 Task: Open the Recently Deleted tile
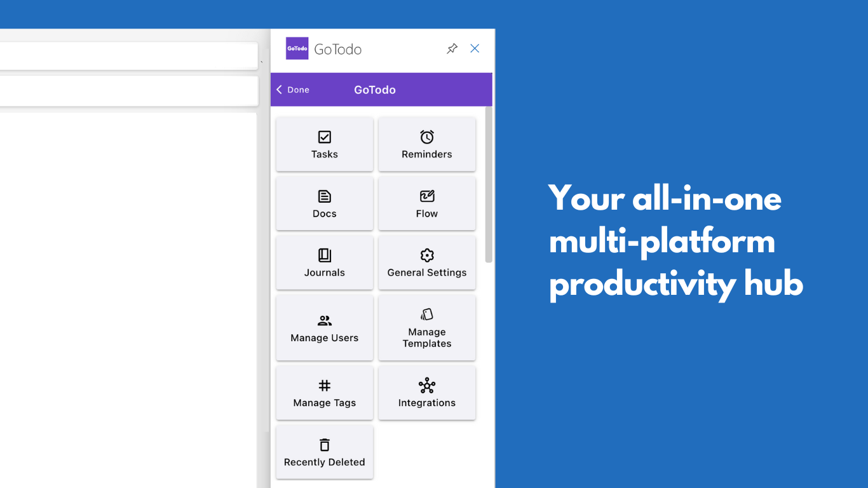tap(325, 452)
